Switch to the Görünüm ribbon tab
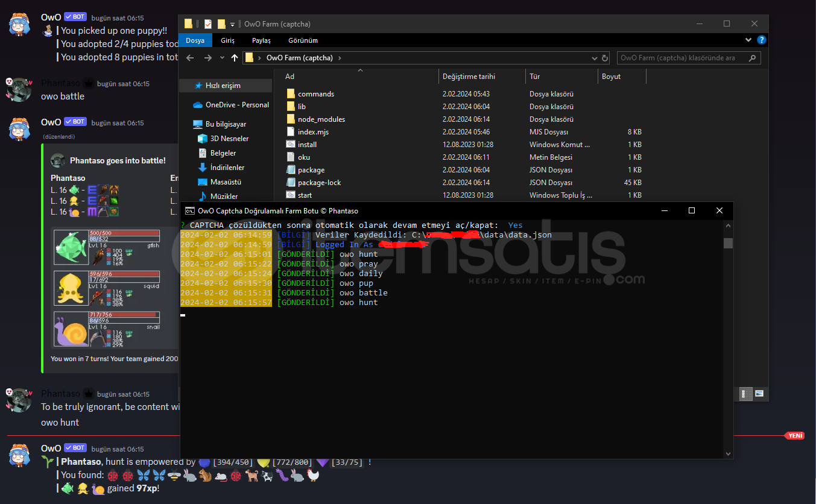The image size is (816, 504). click(303, 40)
